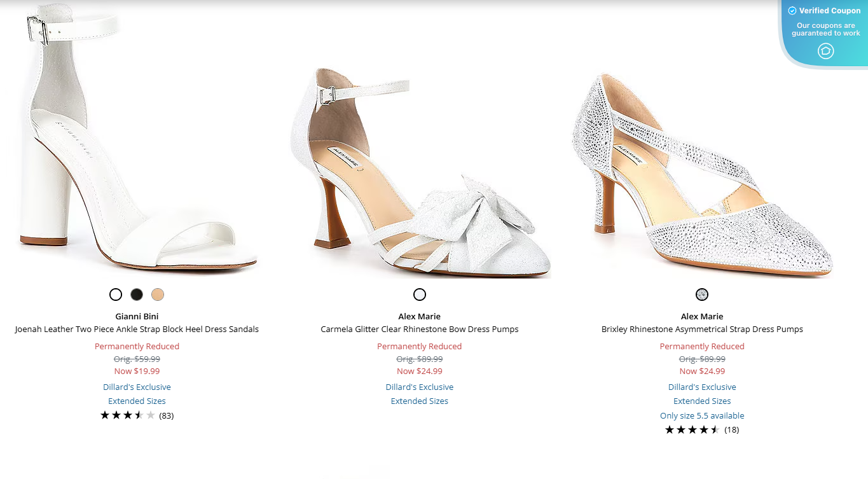Viewport: 868px width, 479px height.
Task: Click the fourth star under Alex Marie Brixley
Action: pyautogui.click(x=705, y=429)
